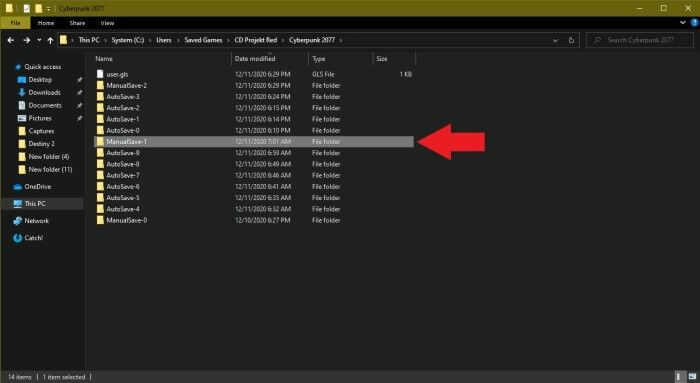Open the Captures folder in sidebar

(x=41, y=131)
